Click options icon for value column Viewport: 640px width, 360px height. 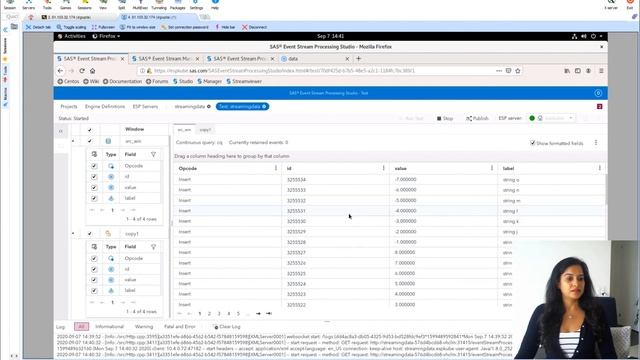492,168
